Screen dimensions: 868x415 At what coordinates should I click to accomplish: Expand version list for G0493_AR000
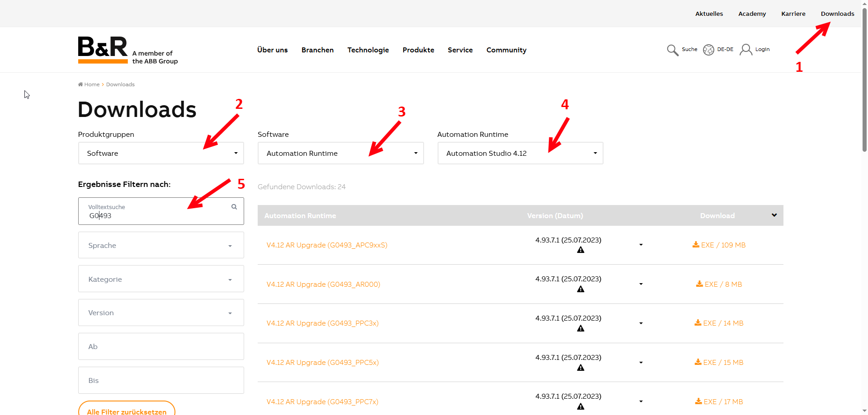click(x=641, y=284)
